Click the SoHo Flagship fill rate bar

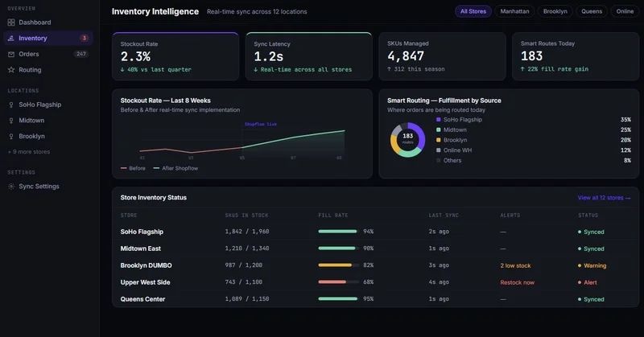pos(338,232)
